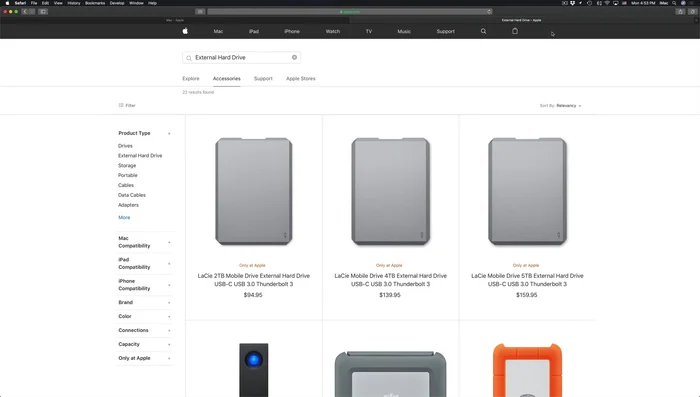Show More product types
Image resolution: width=700 pixels, height=397 pixels.
[x=124, y=217]
